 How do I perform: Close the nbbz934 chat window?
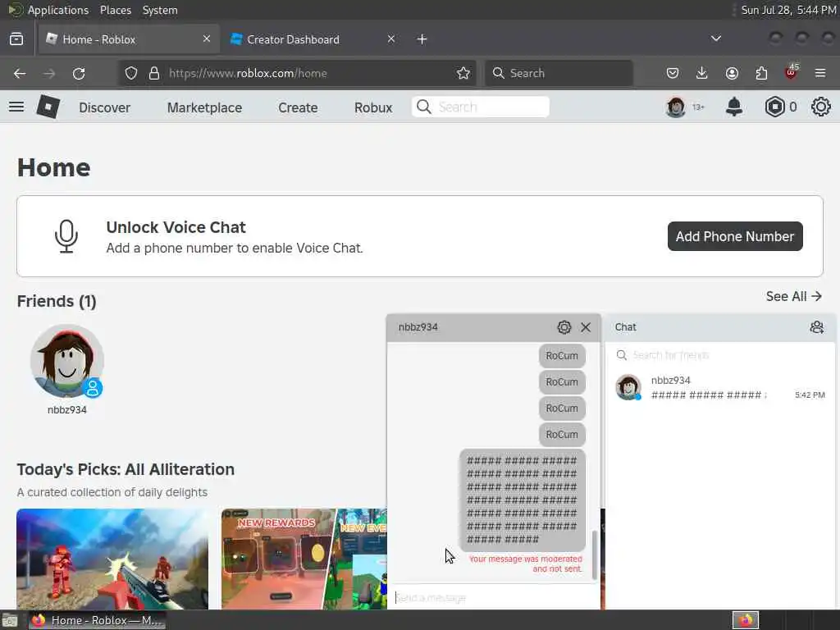(x=586, y=327)
